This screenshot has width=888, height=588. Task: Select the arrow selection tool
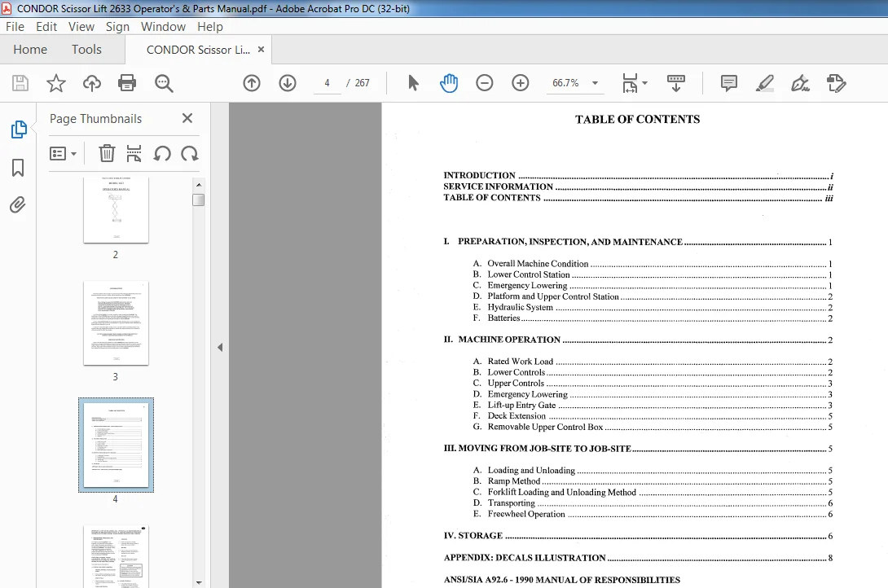point(413,83)
